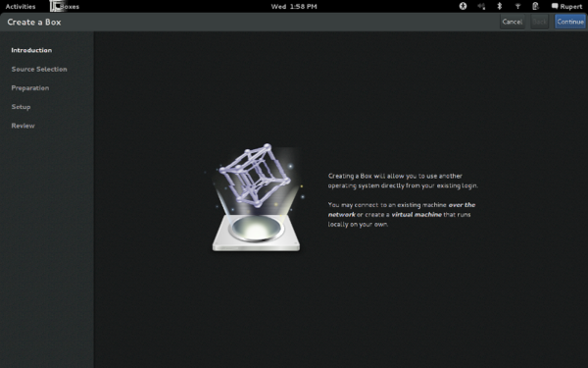Continue to the next wizard step
Viewport: 588px width, 368px height.
[570, 22]
